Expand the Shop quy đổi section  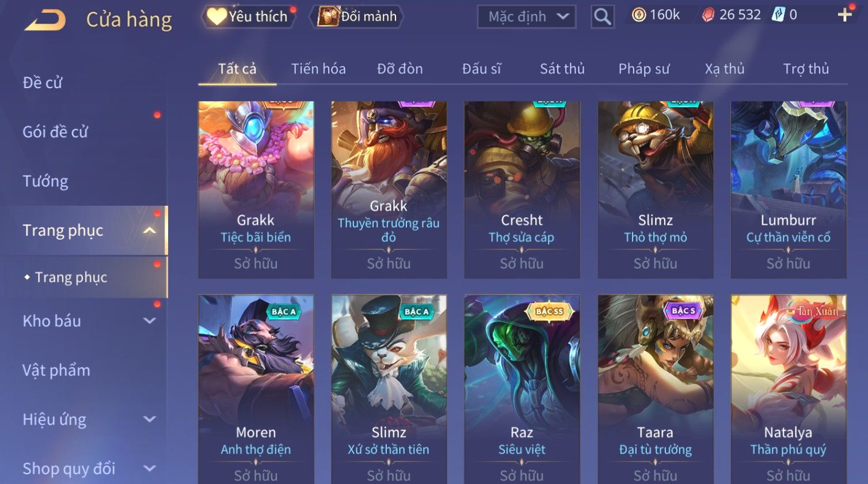click(x=149, y=468)
